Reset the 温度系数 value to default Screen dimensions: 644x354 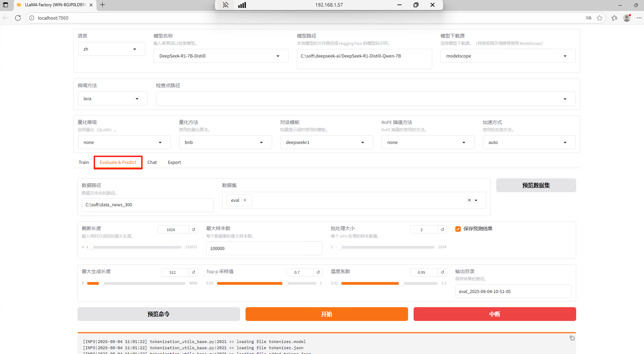(443, 272)
